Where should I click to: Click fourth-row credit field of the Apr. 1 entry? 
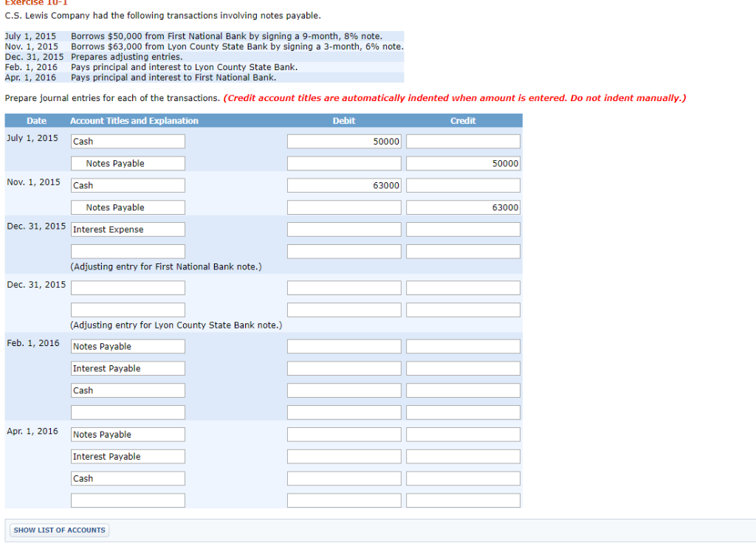tap(464, 501)
